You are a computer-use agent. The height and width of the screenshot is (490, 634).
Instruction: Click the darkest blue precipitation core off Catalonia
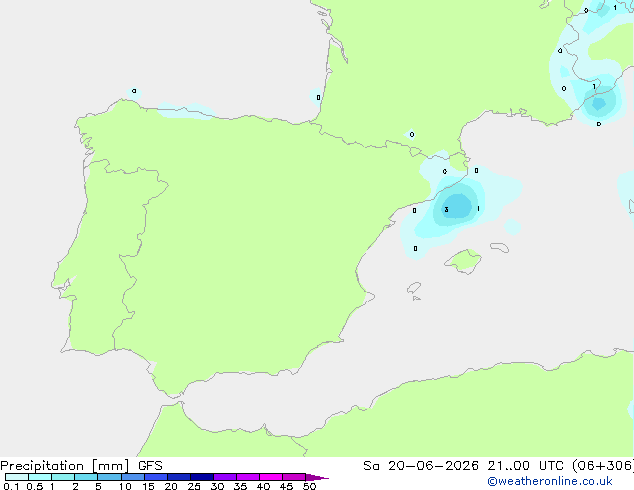click(x=457, y=206)
